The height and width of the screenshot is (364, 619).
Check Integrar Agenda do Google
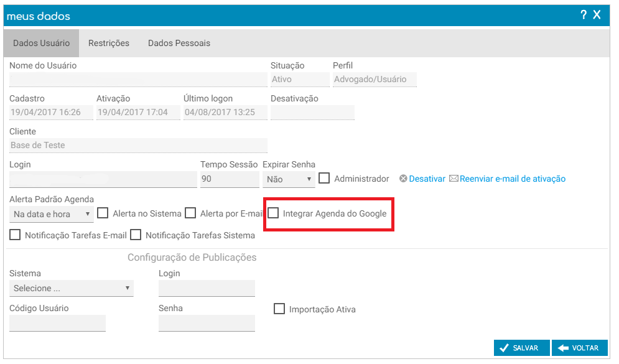point(273,213)
